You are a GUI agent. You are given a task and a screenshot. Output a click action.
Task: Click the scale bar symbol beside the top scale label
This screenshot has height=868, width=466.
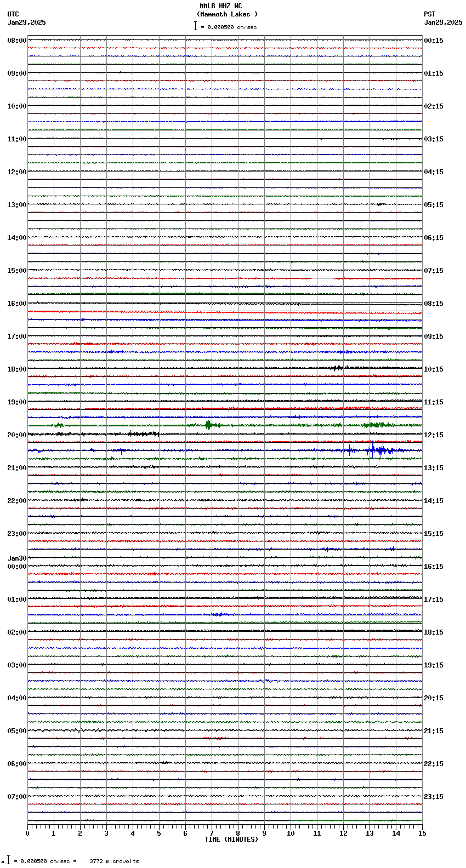(195, 26)
